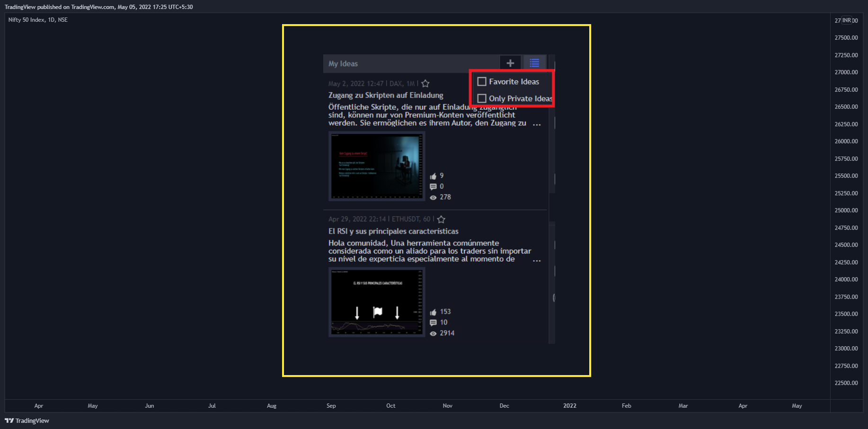Star the El RSI idea
Viewport: 868px width, 429px height.
pos(441,219)
